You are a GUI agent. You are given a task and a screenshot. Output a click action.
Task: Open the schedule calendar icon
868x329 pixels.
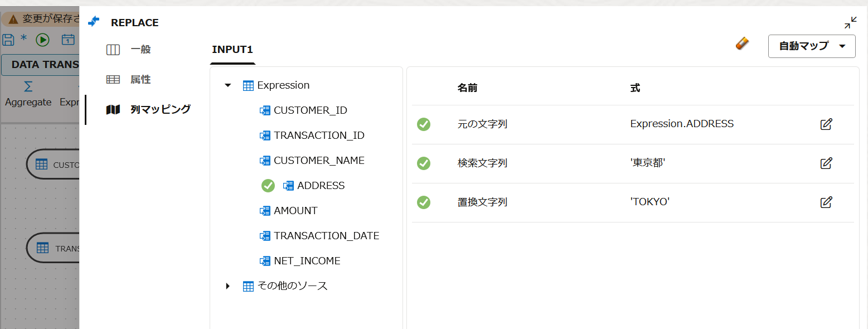coord(68,40)
